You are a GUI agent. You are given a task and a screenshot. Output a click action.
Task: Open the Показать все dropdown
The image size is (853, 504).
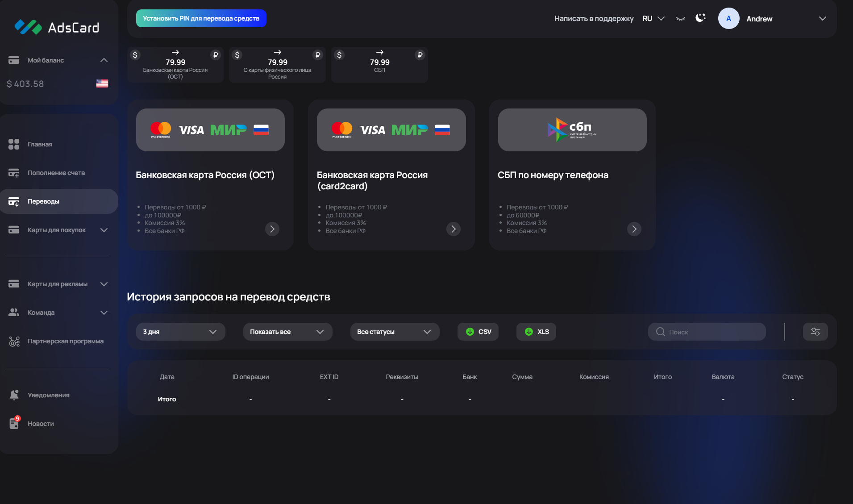tap(288, 332)
